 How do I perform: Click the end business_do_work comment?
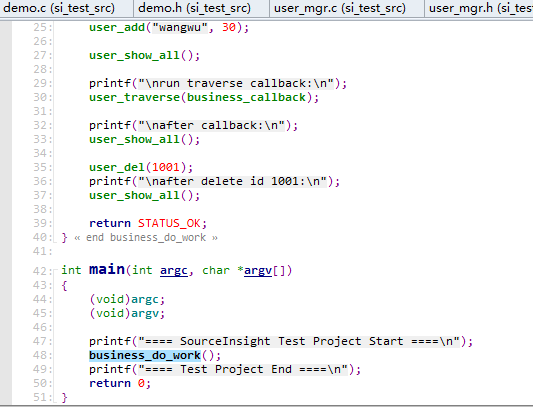[x=146, y=238]
